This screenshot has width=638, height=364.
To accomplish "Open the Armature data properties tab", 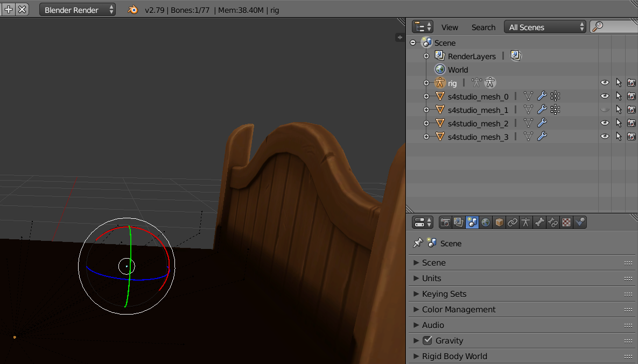I will click(x=525, y=222).
